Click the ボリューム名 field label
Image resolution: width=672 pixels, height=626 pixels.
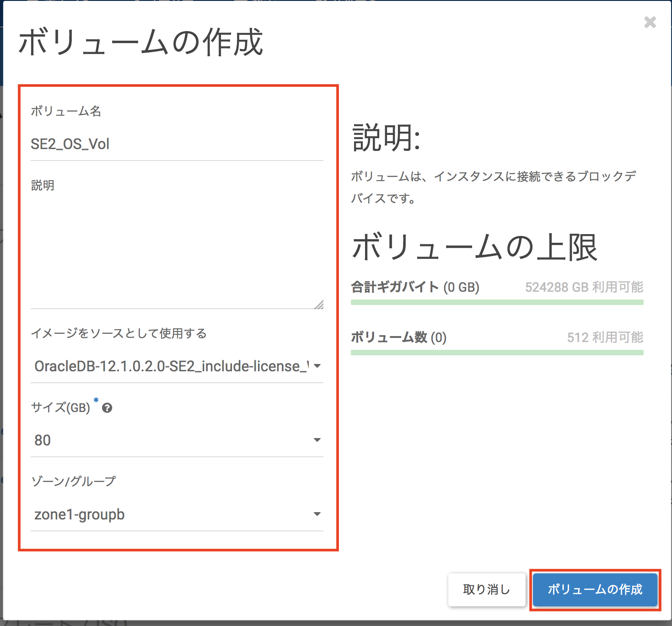coord(66,111)
